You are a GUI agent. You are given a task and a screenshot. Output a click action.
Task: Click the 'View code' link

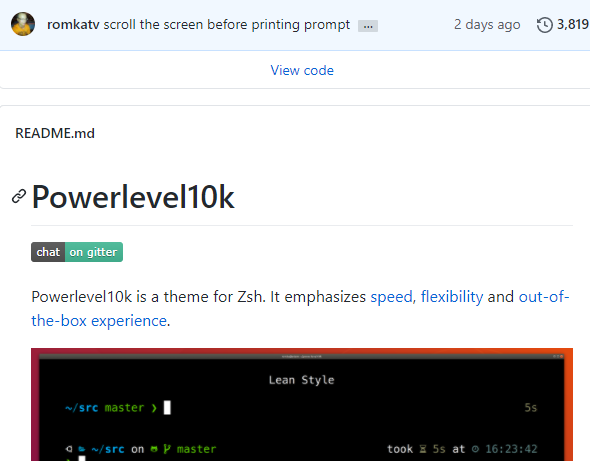pos(302,70)
